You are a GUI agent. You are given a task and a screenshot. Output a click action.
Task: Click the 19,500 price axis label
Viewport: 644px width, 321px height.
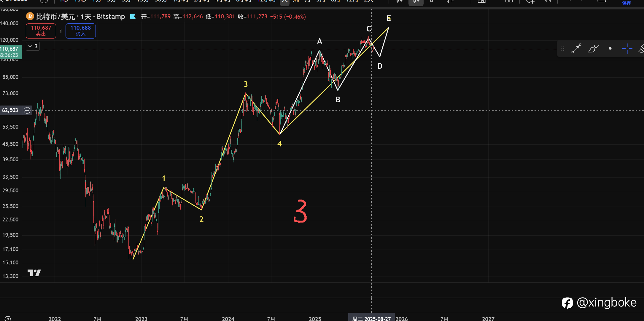pos(10,235)
